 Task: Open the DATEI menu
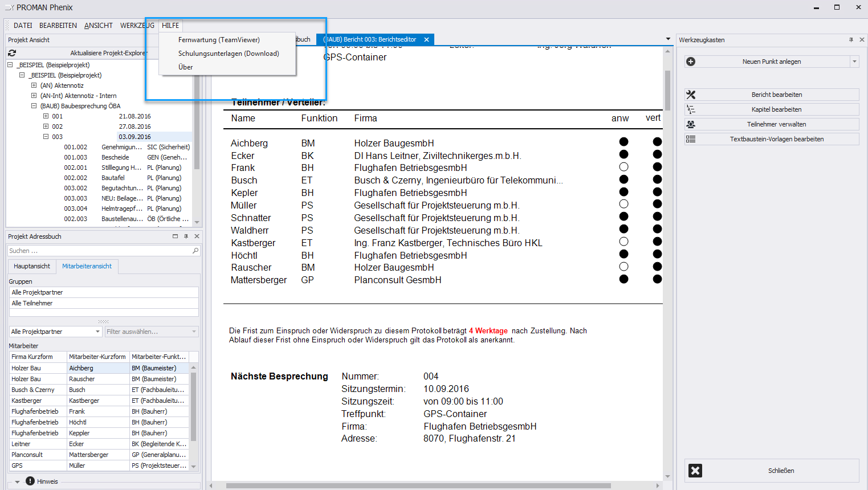coord(23,26)
